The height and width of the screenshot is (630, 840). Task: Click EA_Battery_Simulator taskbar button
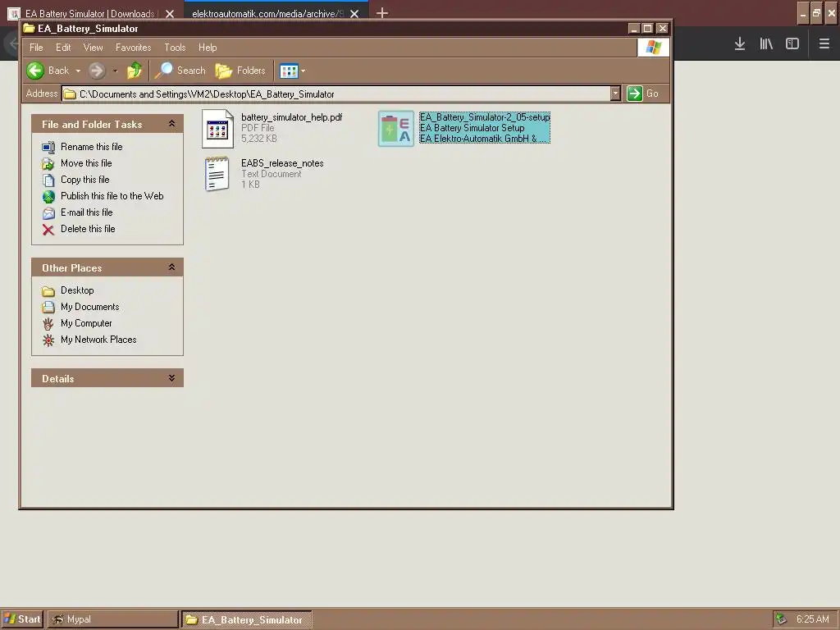point(246,619)
